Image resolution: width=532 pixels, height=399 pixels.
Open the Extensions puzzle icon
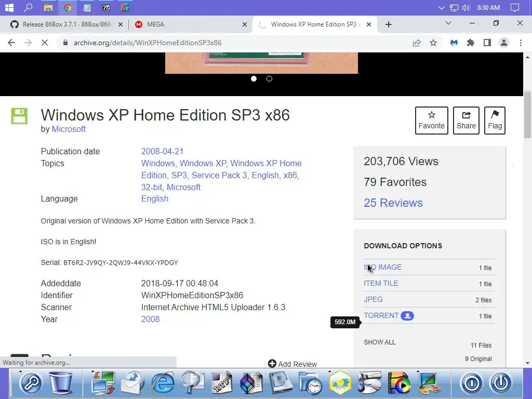pos(471,43)
